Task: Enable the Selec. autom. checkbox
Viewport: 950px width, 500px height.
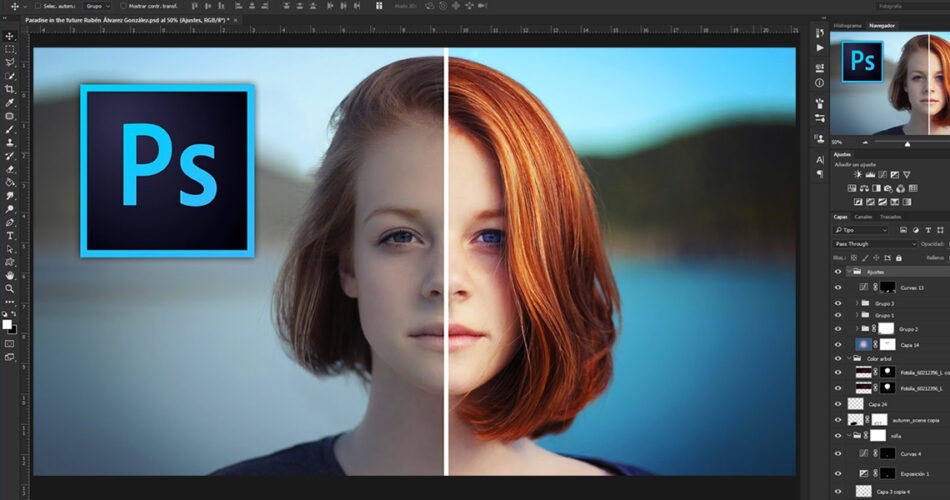Action: point(36,6)
